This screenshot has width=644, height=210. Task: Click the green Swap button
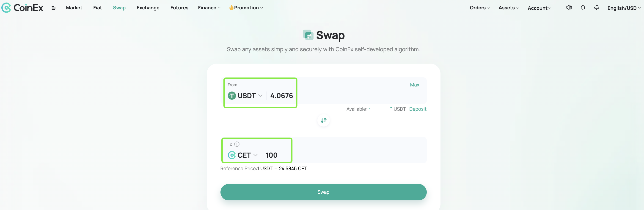323,192
